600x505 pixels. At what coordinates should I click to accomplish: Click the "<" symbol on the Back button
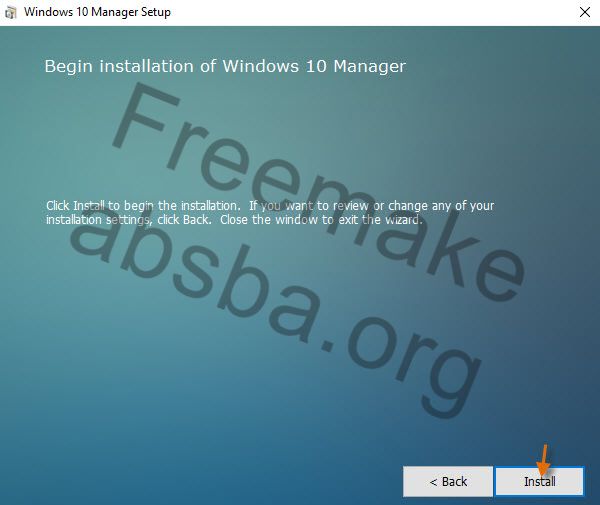click(433, 482)
